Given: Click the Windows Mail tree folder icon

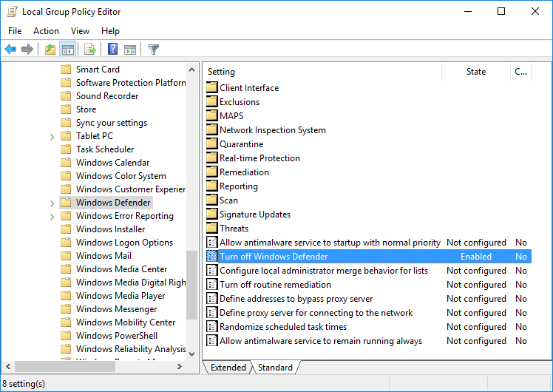Looking at the screenshot, I should click(66, 256).
